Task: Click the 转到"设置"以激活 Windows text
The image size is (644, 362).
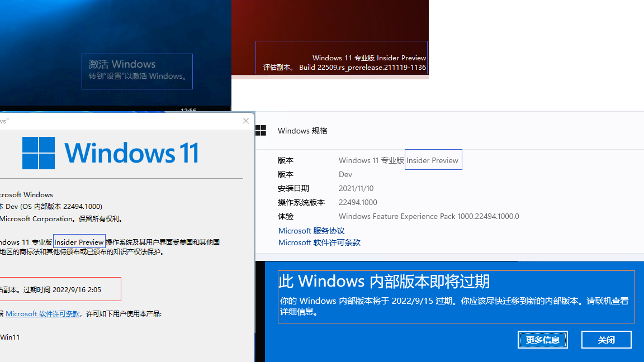Action: 138,76
